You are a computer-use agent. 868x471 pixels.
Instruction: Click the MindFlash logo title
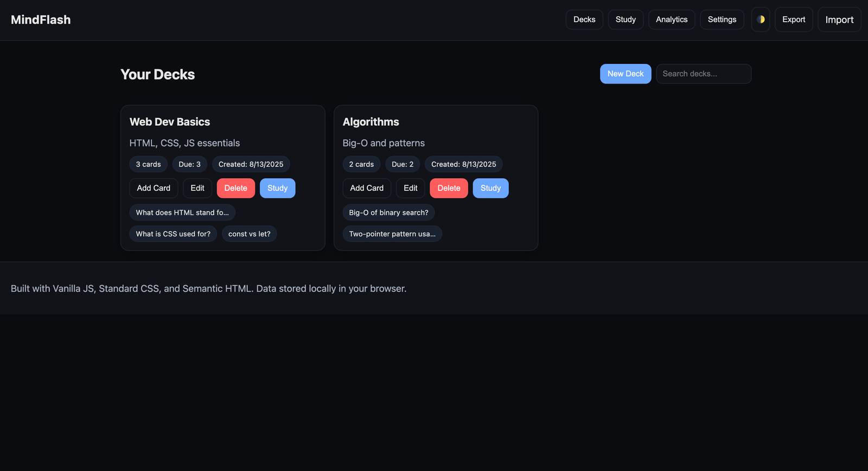(x=41, y=20)
